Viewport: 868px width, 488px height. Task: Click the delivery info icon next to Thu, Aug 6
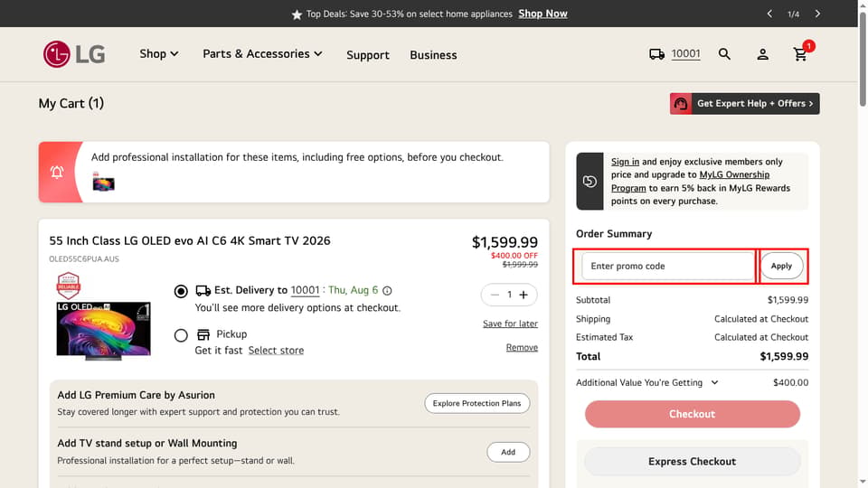tap(388, 290)
